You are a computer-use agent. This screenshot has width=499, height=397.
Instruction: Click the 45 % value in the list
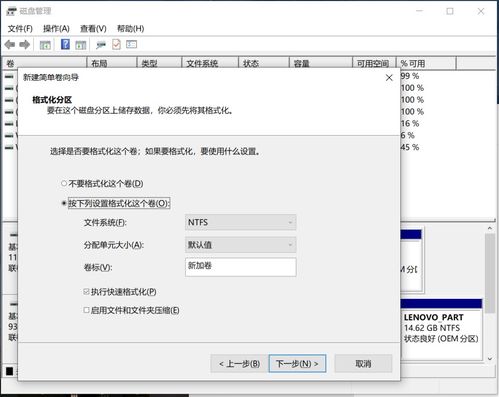(x=410, y=147)
